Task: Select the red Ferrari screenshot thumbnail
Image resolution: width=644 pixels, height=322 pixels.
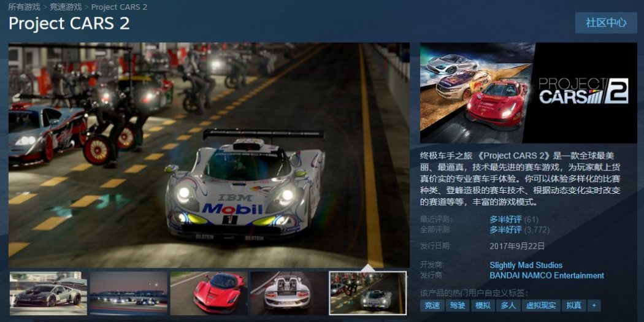Action: [209, 293]
